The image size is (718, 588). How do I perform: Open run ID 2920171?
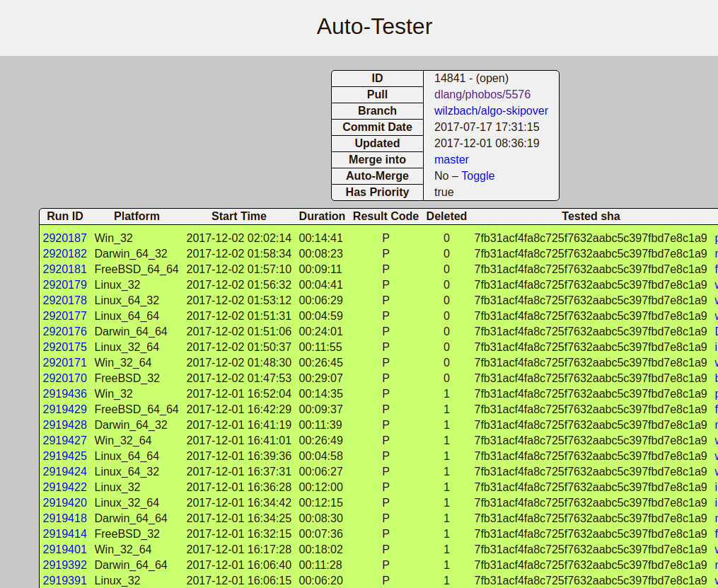coord(65,363)
